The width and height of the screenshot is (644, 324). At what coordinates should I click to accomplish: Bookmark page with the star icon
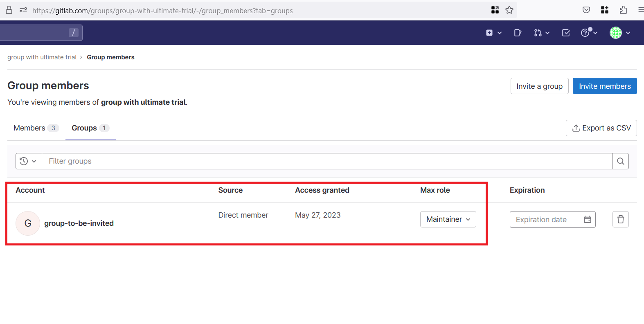pyautogui.click(x=509, y=10)
